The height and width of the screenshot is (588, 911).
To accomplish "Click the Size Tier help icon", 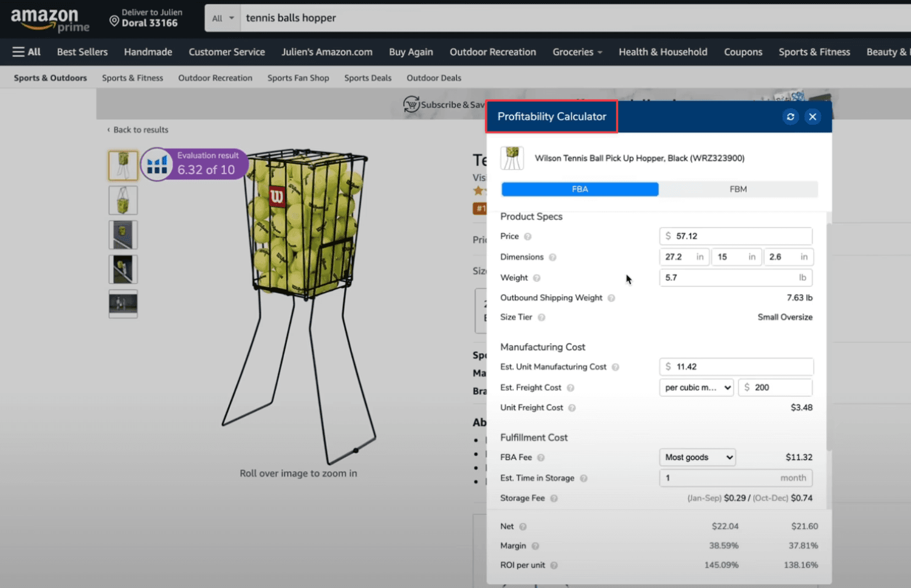I will tap(542, 318).
